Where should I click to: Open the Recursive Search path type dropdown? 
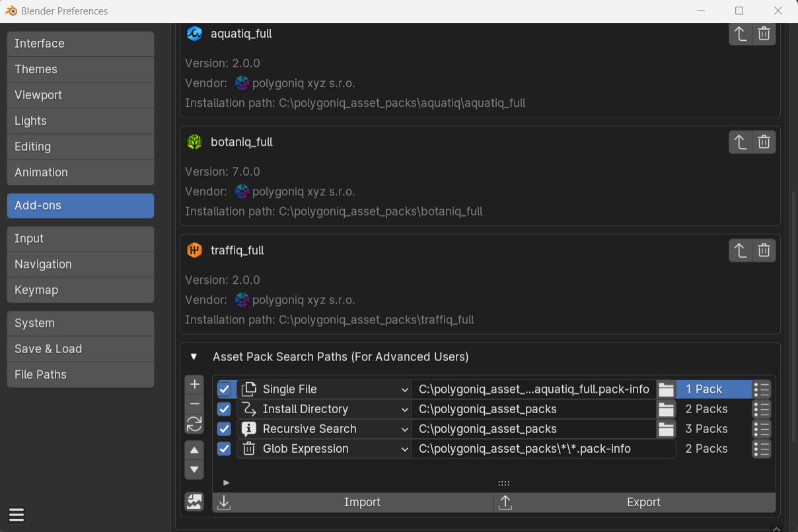[x=324, y=429]
